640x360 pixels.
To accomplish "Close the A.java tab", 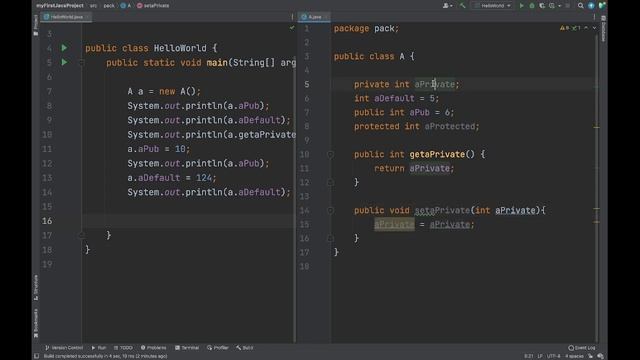I will point(326,17).
